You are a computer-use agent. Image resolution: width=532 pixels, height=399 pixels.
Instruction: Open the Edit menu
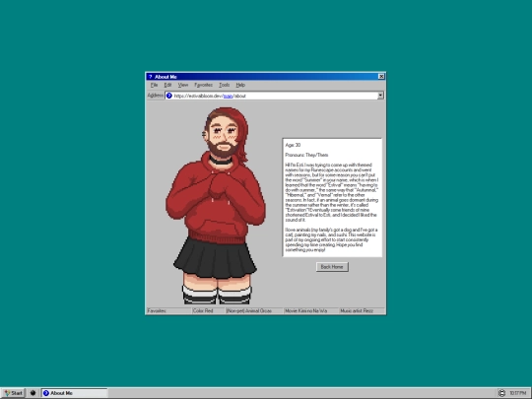(x=167, y=85)
